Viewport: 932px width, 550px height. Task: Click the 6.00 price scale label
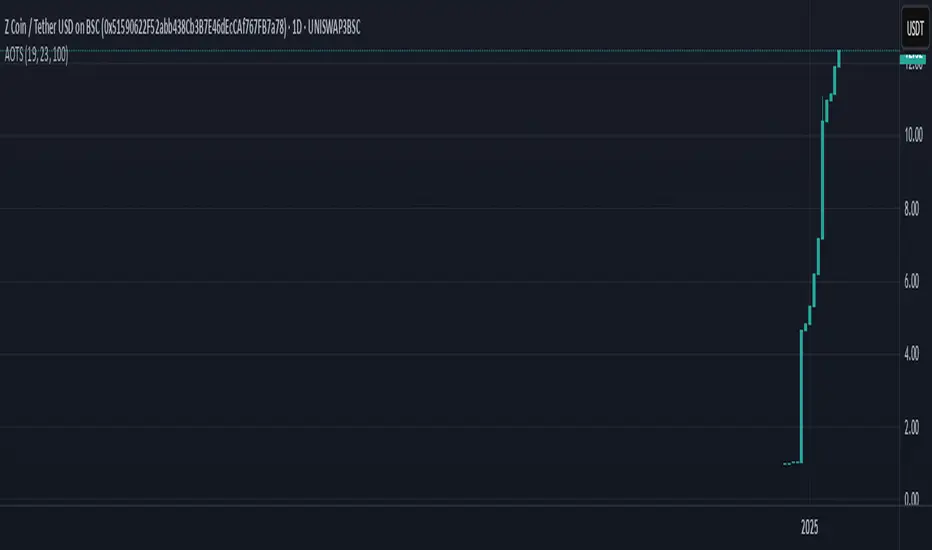coord(912,282)
